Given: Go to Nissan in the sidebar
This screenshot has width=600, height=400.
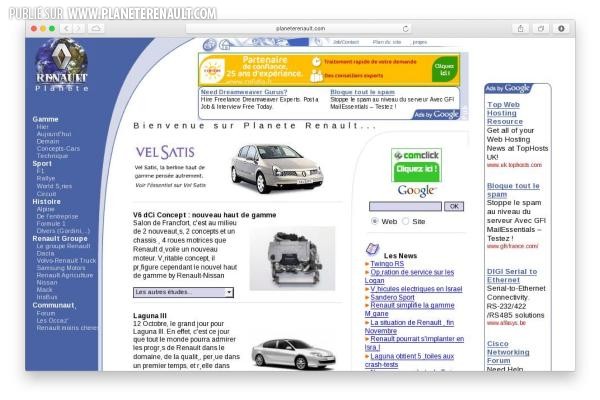Looking at the screenshot, I should tap(47, 283).
